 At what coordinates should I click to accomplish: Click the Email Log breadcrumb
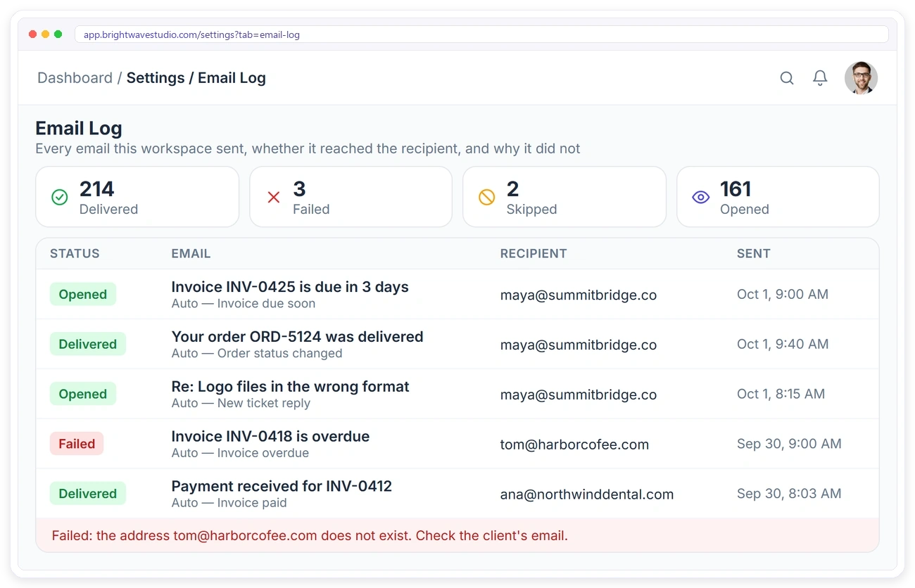pyautogui.click(x=232, y=78)
